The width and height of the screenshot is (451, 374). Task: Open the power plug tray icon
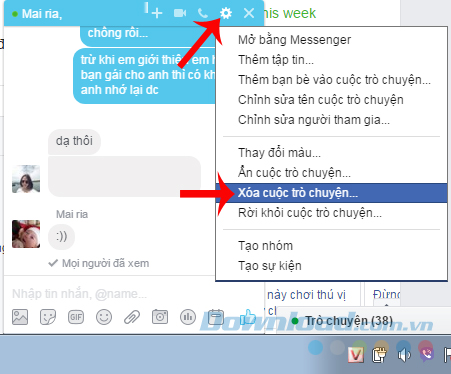[379, 355]
